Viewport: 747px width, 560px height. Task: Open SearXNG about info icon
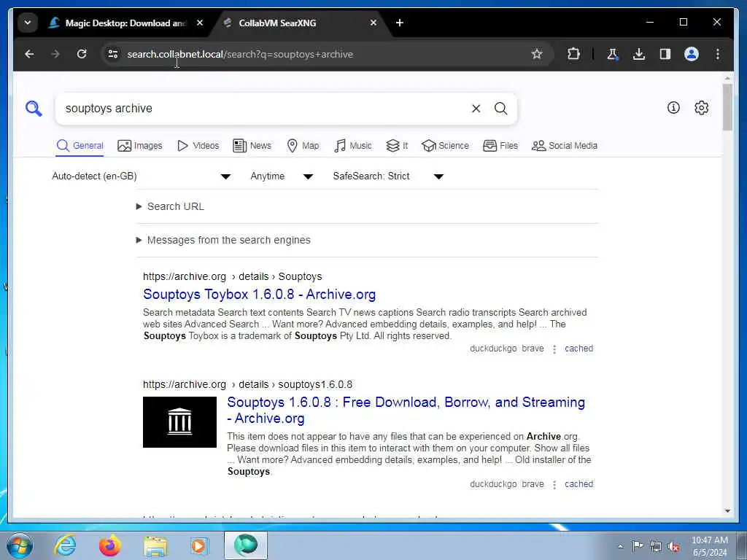tap(673, 108)
